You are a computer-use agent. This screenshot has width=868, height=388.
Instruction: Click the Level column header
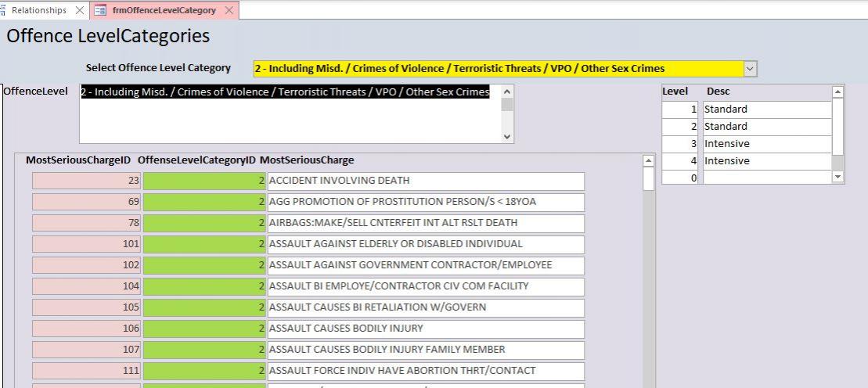pos(675,92)
